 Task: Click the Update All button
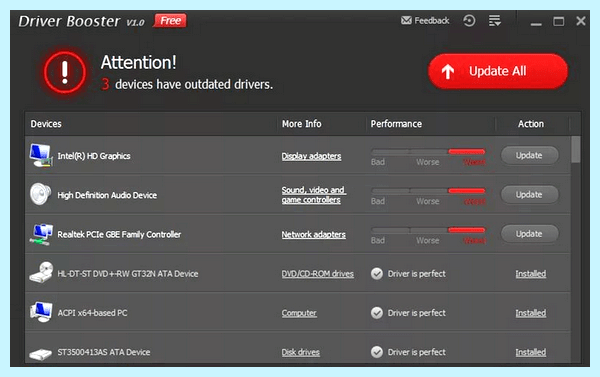coord(497,71)
